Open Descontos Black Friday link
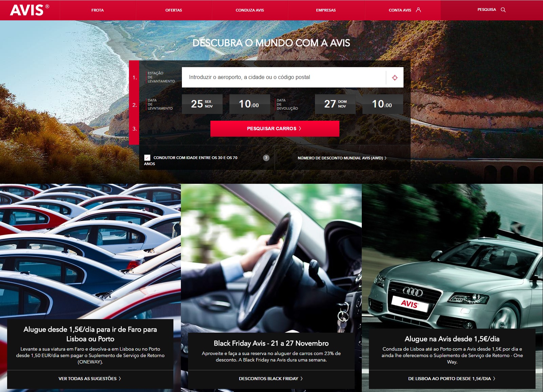Viewport: 543px width, 392px height. [x=270, y=378]
